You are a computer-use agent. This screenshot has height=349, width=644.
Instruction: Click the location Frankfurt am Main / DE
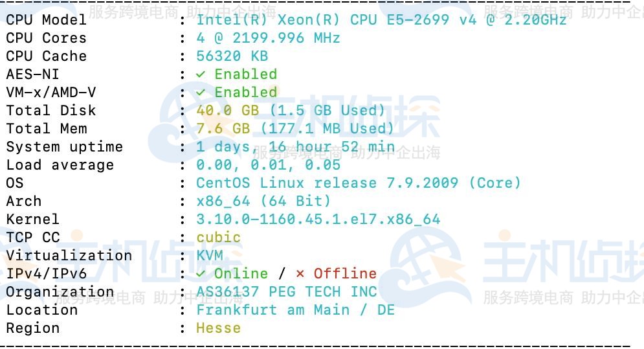tap(295, 310)
